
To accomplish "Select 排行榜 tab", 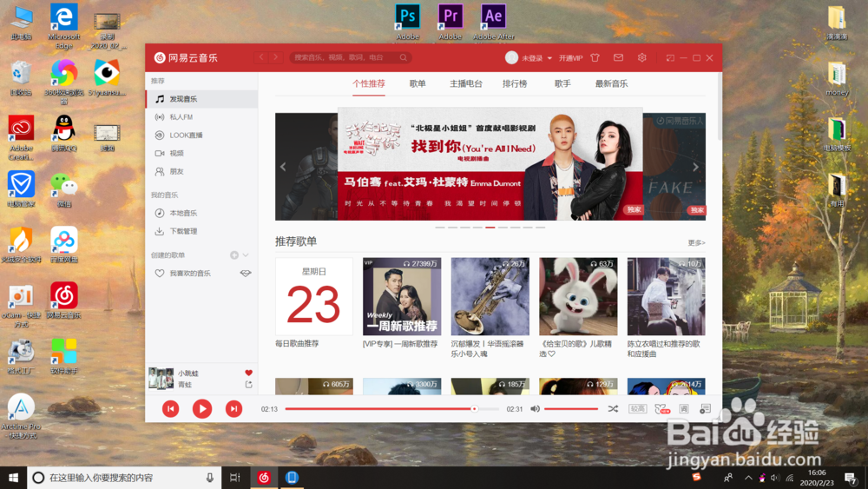I will coord(515,83).
